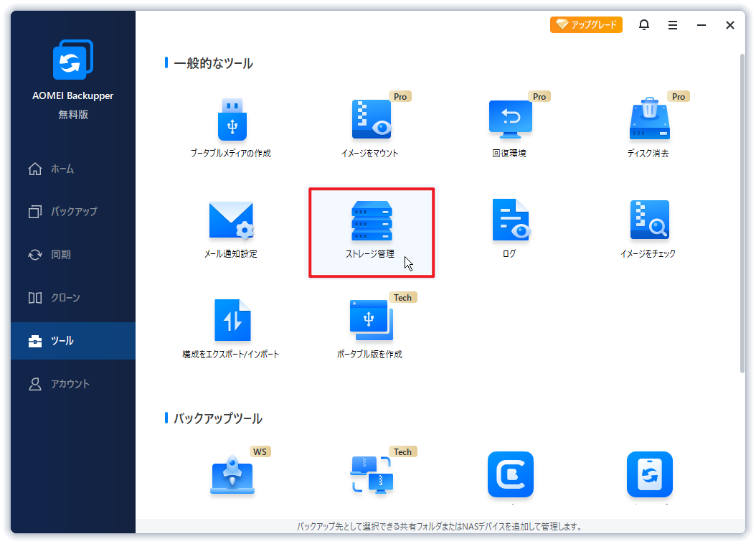Open the 回復環境 tool

click(510, 128)
